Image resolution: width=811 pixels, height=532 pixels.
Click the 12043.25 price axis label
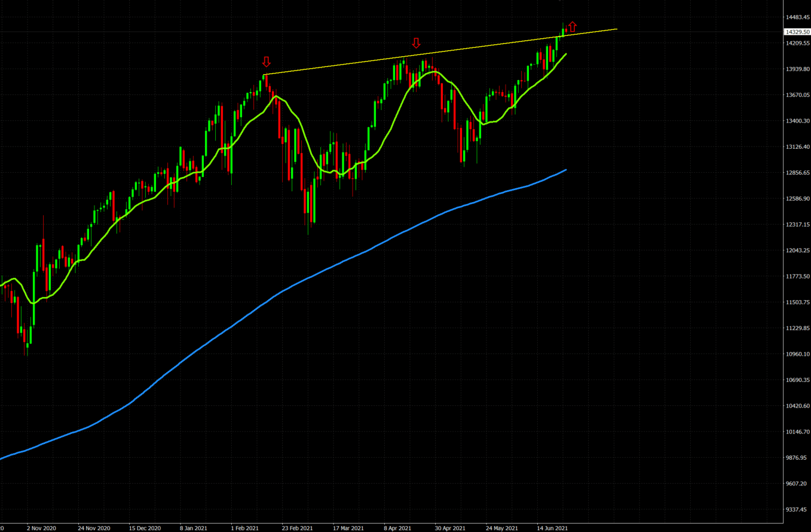point(797,250)
